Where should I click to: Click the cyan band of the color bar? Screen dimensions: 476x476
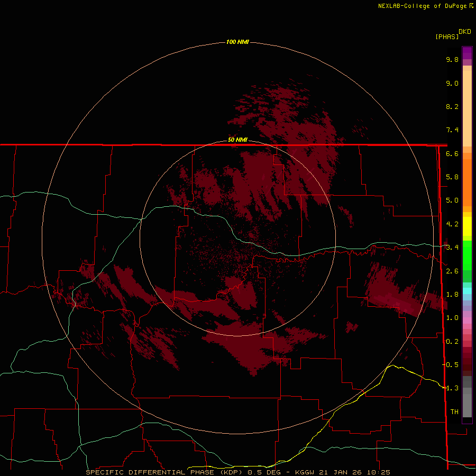[467, 291]
